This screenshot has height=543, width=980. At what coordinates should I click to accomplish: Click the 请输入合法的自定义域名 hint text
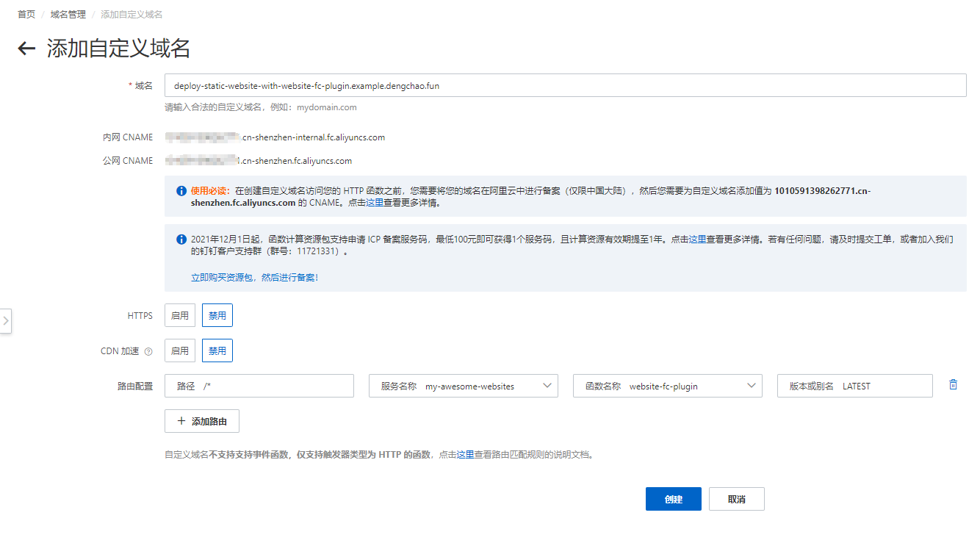(x=261, y=107)
